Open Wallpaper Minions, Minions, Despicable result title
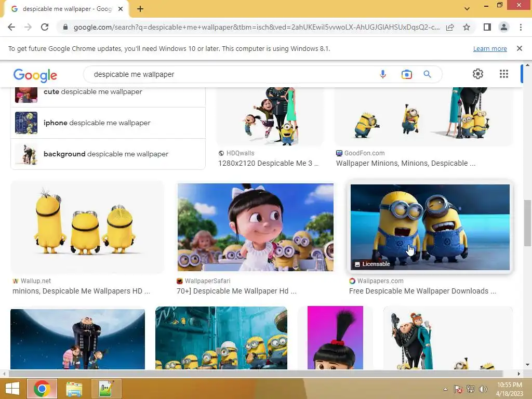The image size is (532, 399). [406, 164]
